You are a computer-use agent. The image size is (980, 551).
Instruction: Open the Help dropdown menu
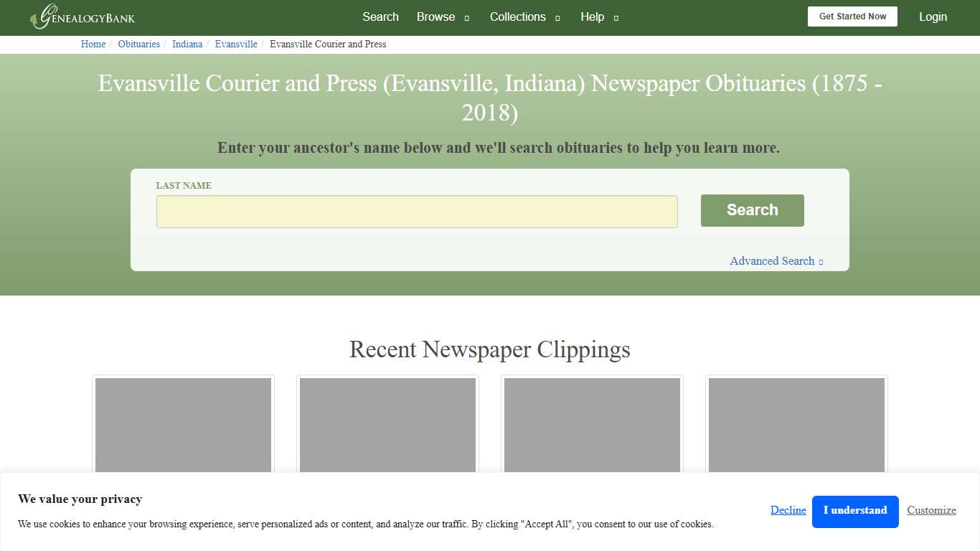tap(593, 17)
